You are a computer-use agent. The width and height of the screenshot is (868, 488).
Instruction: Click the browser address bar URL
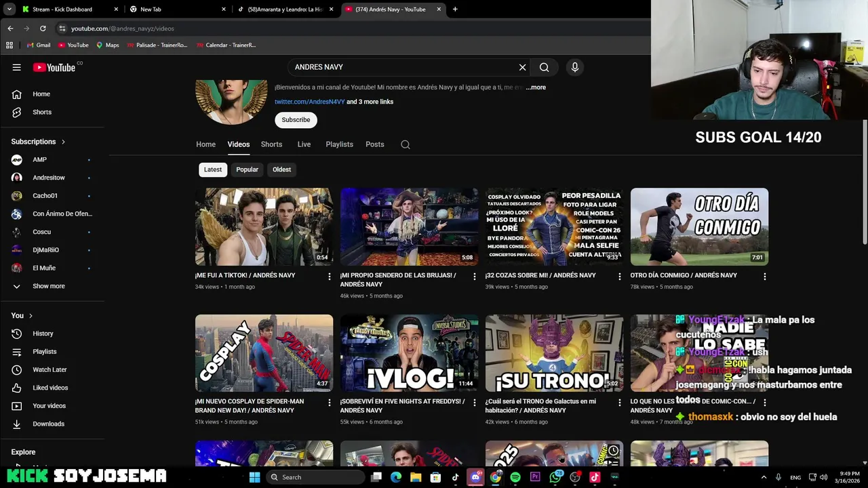tap(123, 28)
